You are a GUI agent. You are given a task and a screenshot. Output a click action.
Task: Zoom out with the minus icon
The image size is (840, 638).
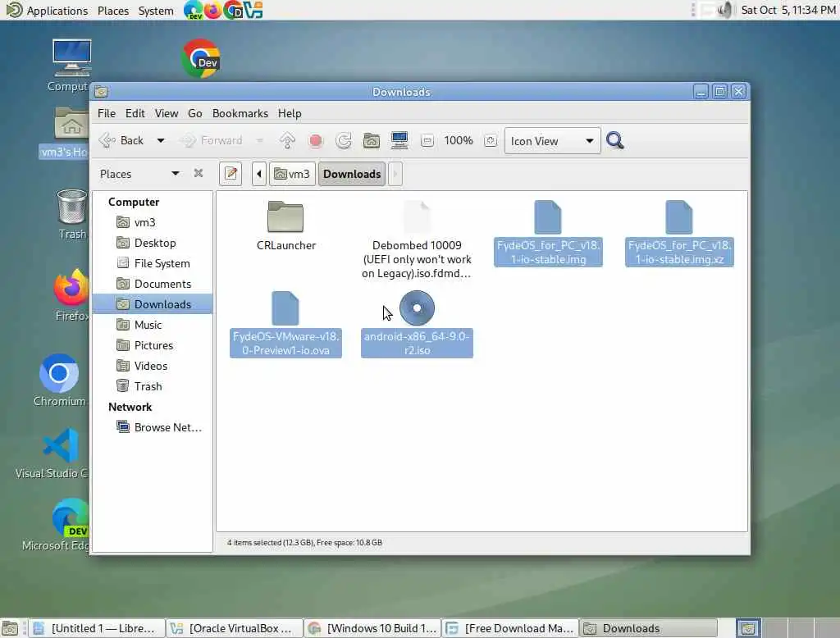pyautogui.click(x=427, y=141)
